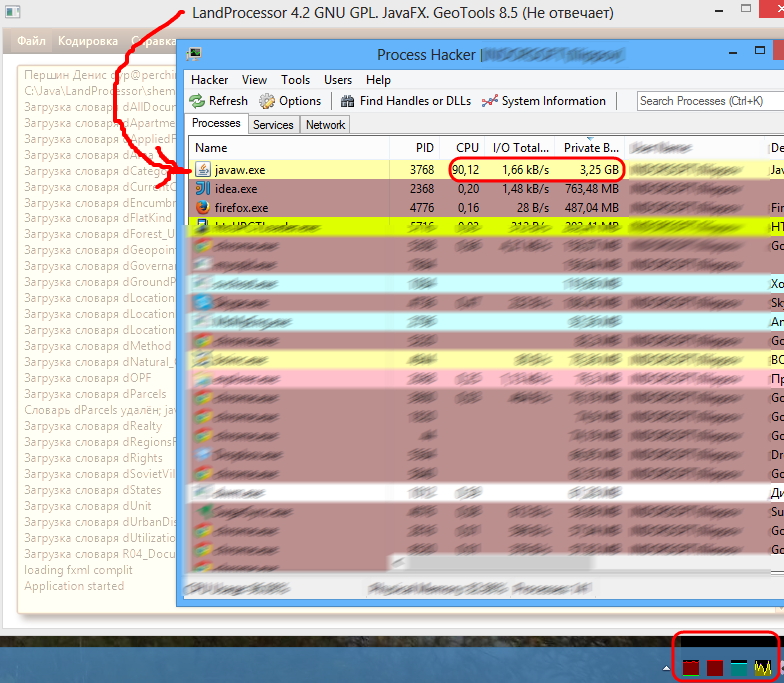Click the yellow graph tray icon
The width and height of the screenshot is (784, 683).
click(x=763, y=668)
